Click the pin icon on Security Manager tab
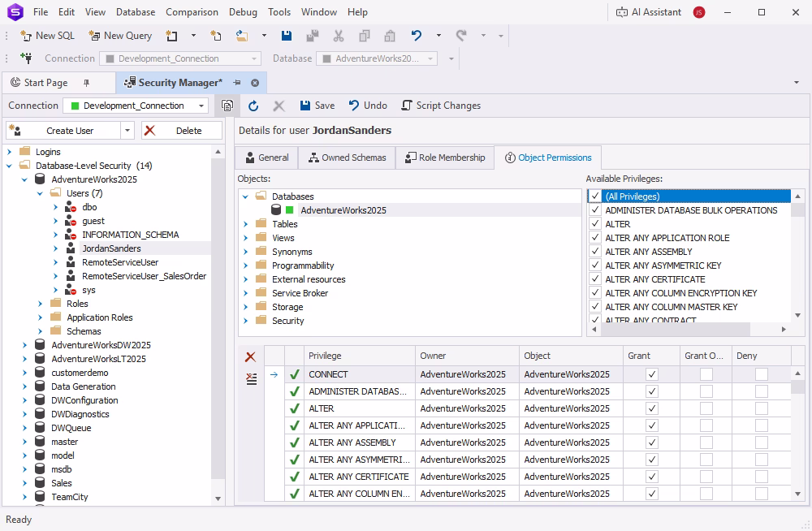 pyautogui.click(x=236, y=83)
